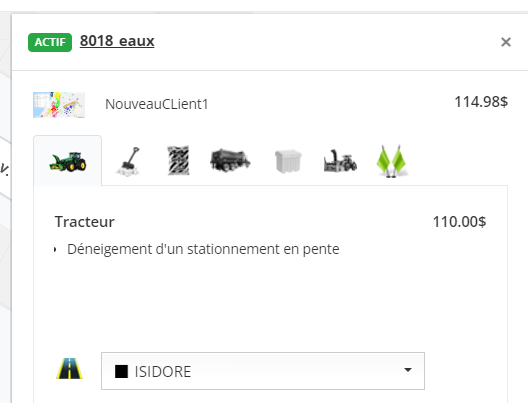Click the 110.00$ Tracteur price
The image size is (528, 403).
click(x=459, y=222)
